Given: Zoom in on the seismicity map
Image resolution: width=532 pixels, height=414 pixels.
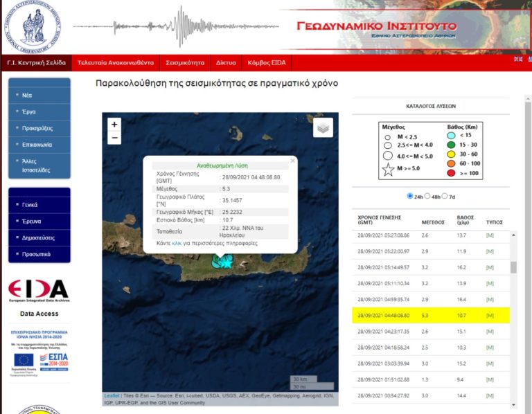Looking at the screenshot, I should tap(114, 125).
